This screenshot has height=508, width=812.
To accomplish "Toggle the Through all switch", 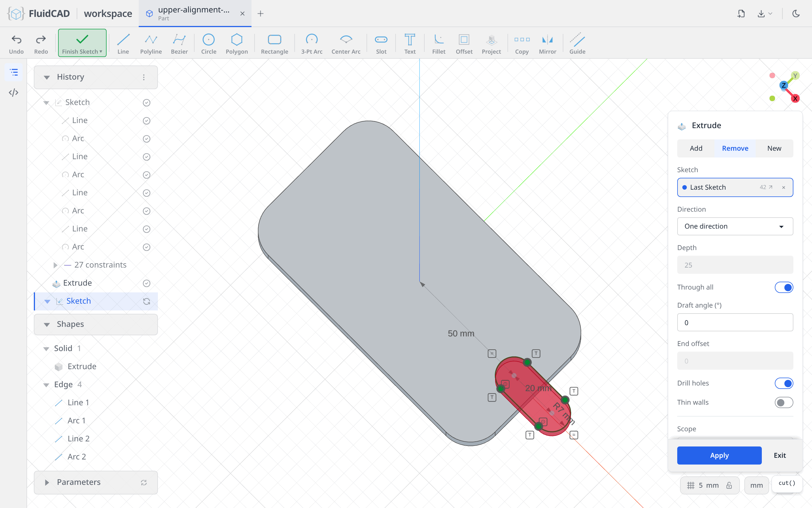I will coord(784,287).
